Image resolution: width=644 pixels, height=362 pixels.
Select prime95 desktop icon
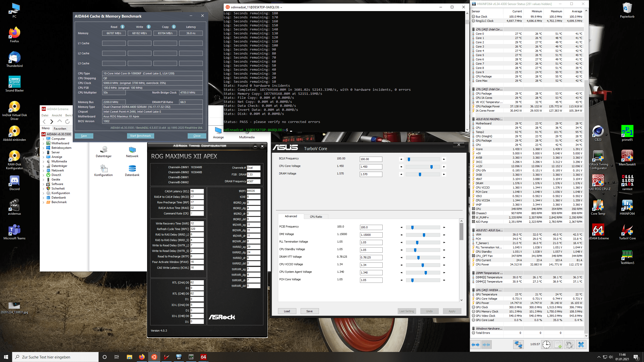click(627, 133)
